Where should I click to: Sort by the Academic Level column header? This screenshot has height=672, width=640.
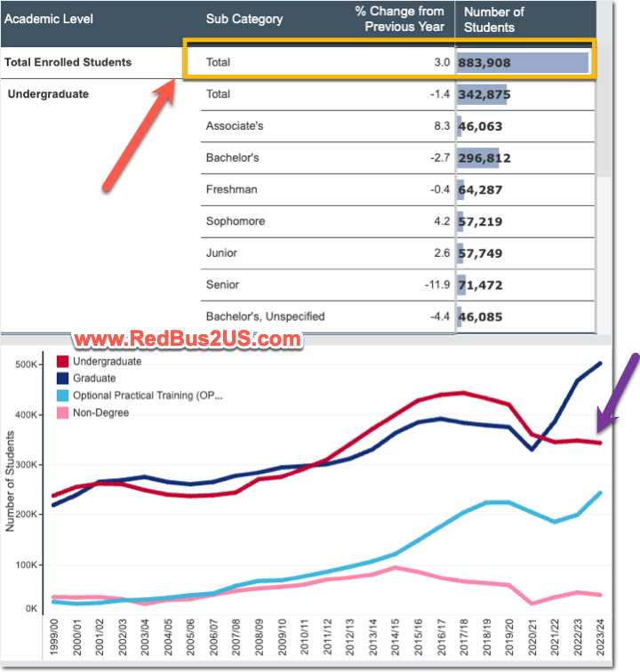(49, 19)
